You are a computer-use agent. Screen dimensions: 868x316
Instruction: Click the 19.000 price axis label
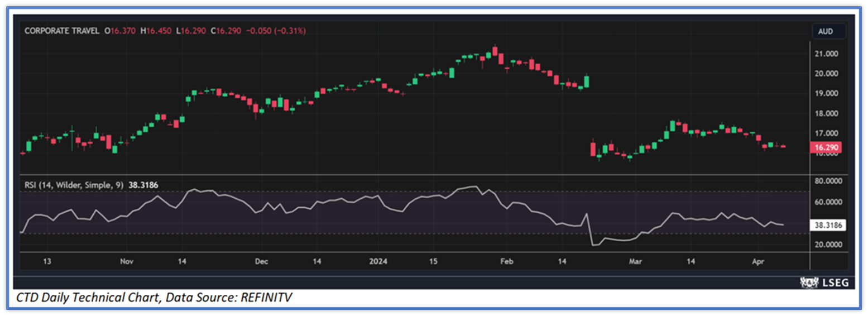[827, 94]
